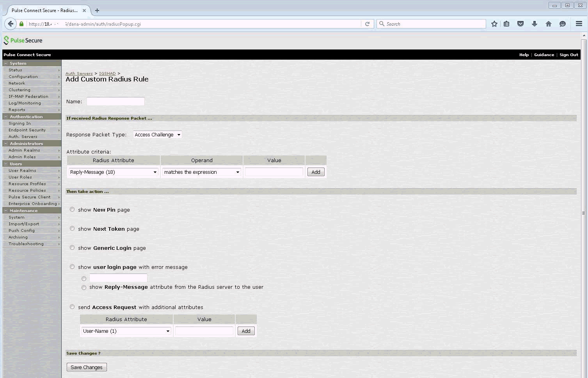Select the show Next Token page option
Viewport: 588px width, 378px height.
tap(72, 228)
